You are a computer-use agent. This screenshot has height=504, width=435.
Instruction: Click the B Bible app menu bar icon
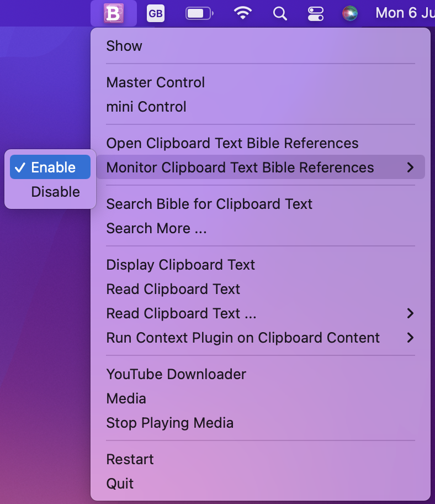[x=114, y=13]
